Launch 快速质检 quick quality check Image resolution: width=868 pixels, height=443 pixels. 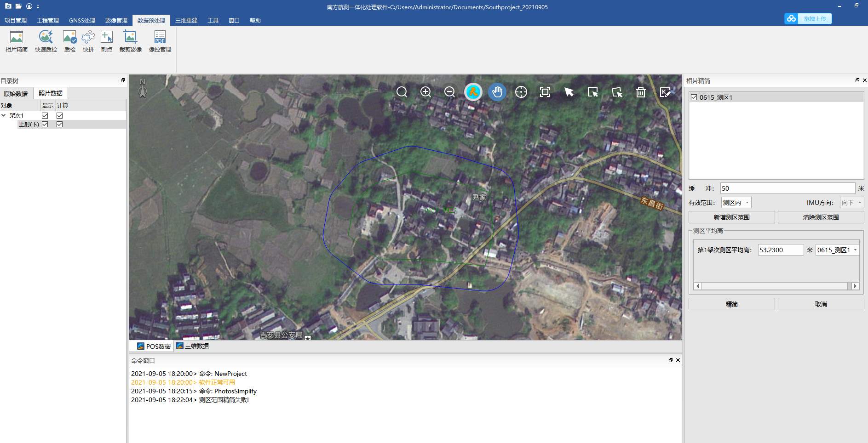coord(46,41)
